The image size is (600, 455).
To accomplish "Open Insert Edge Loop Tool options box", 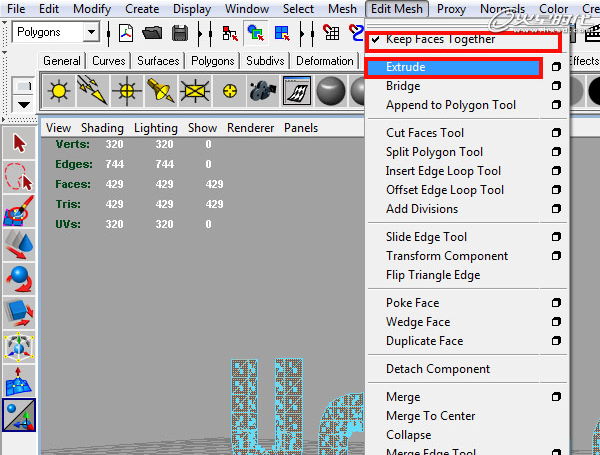I will pyautogui.click(x=556, y=171).
